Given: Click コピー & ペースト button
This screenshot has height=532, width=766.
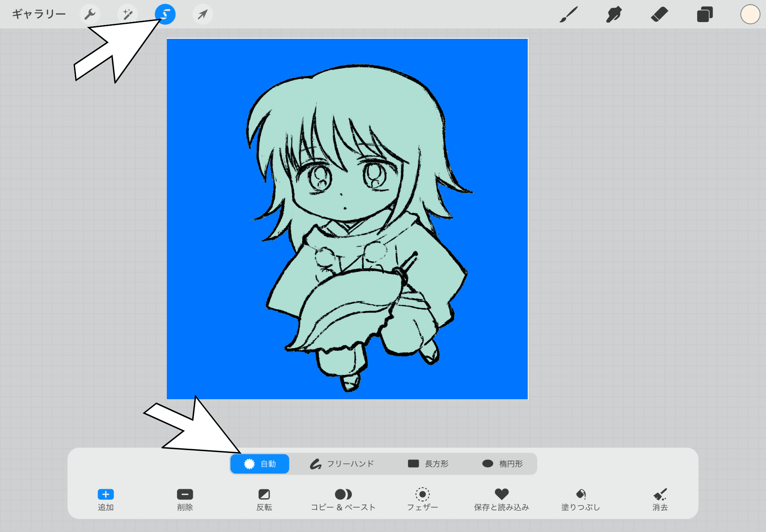Looking at the screenshot, I should [343, 499].
